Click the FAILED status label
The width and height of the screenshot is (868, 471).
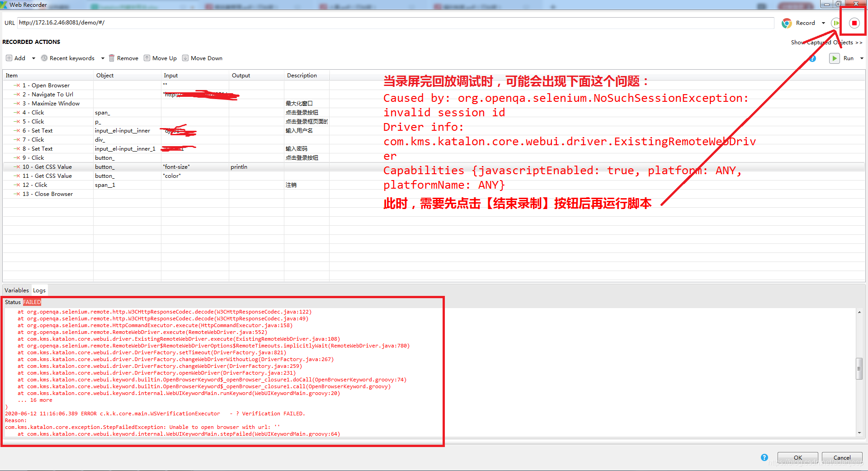point(32,302)
